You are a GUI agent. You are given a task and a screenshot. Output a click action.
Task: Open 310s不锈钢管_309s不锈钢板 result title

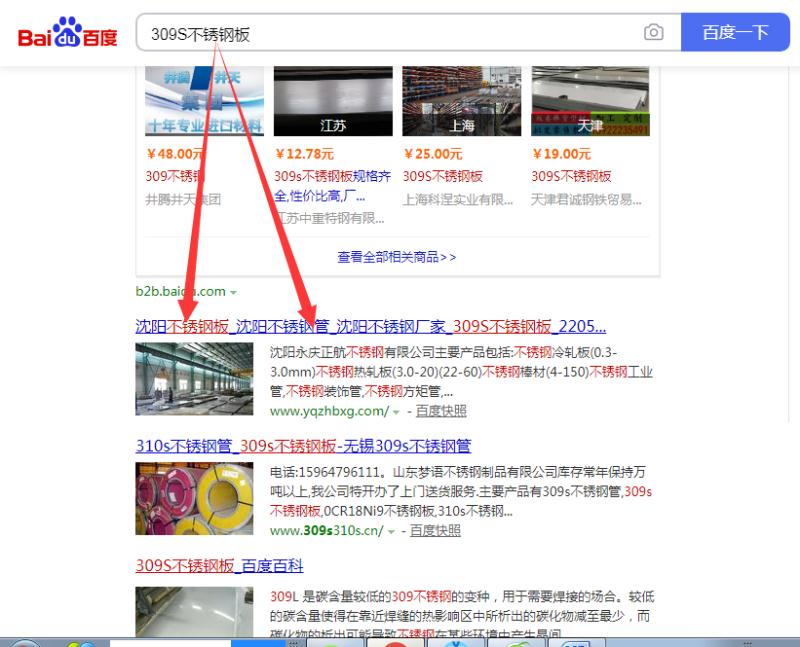[303, 446]
